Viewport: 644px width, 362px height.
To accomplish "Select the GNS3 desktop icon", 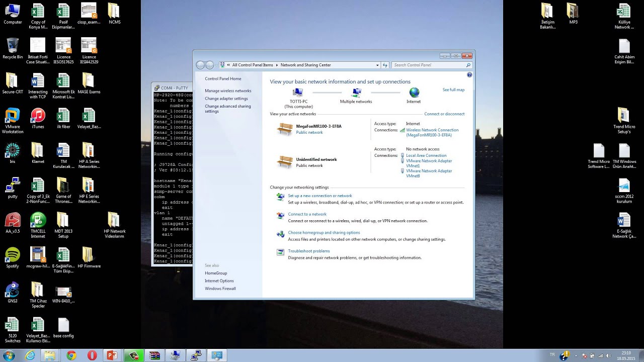I will click(13, 293).
